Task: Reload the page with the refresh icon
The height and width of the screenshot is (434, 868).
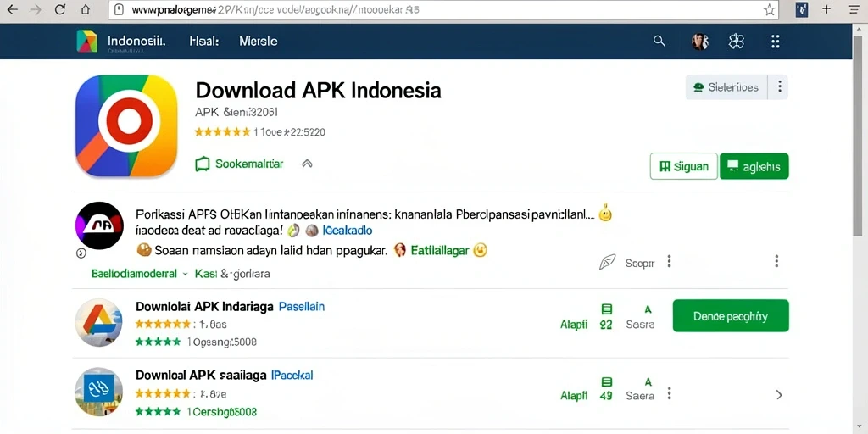Action: 60,9
